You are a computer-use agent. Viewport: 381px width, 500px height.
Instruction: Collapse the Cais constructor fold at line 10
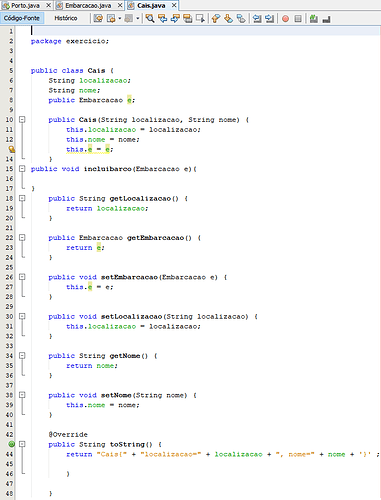click(22, 119)
